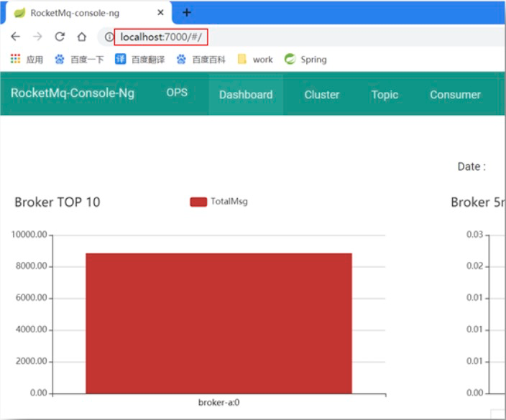This screenshot has height=420, width=506.
Task: Toggle the TotalMsg legend swatch
Action: click(x=198, y=202)
